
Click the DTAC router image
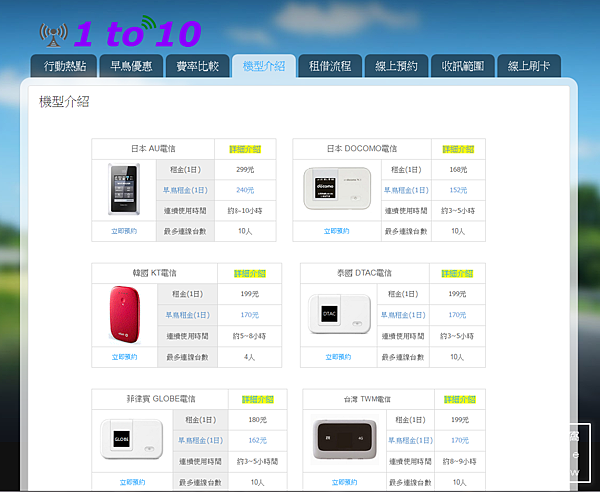coord(339,314)
